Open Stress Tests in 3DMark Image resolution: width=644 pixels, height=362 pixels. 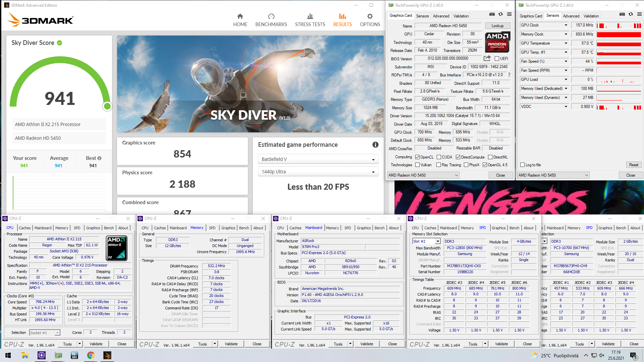[310, 20]
